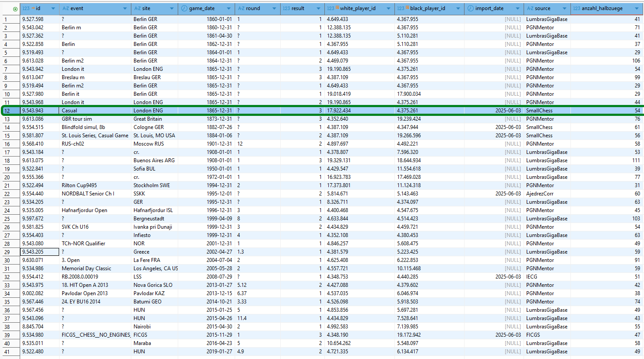Select the cell containing id 9.543.205
The height and width of the screenshot is (359, 644).
(x=39, y=252)
